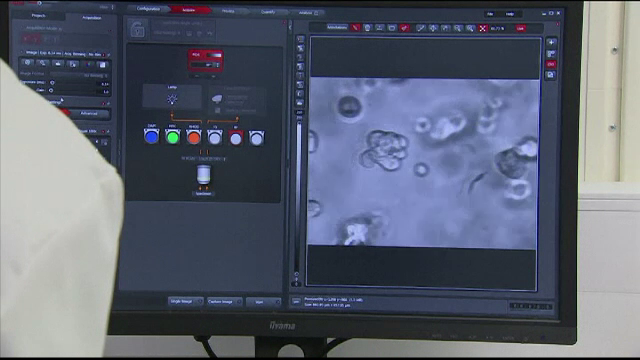Select the green FITC filter cube
640x360 pixels.
pyautogui.click(x=173, y=137)
